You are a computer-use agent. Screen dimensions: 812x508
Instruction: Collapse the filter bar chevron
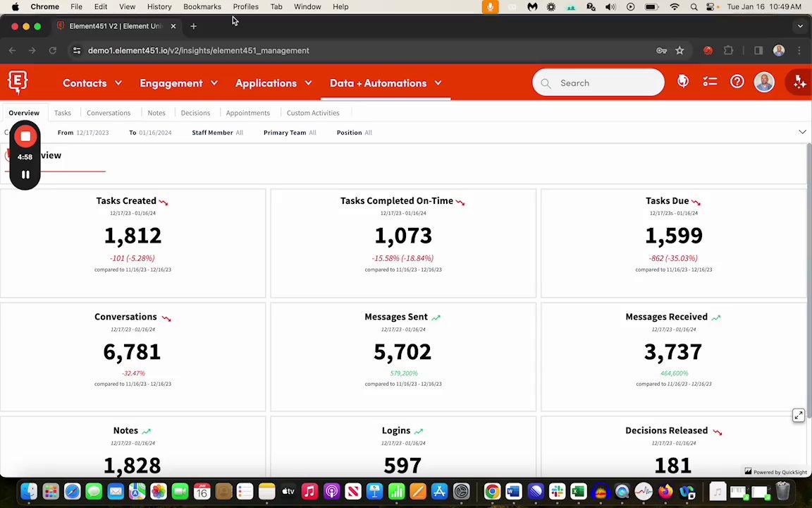802,132
